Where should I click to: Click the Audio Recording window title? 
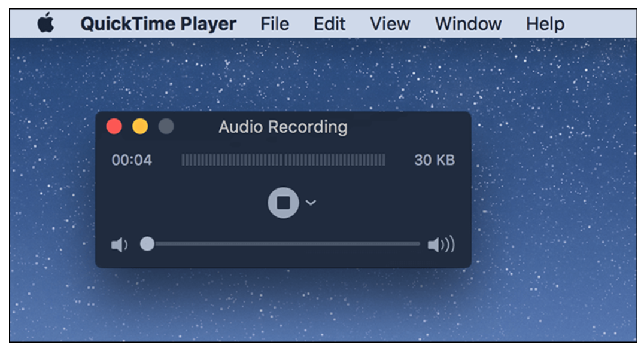pos(283,127)
